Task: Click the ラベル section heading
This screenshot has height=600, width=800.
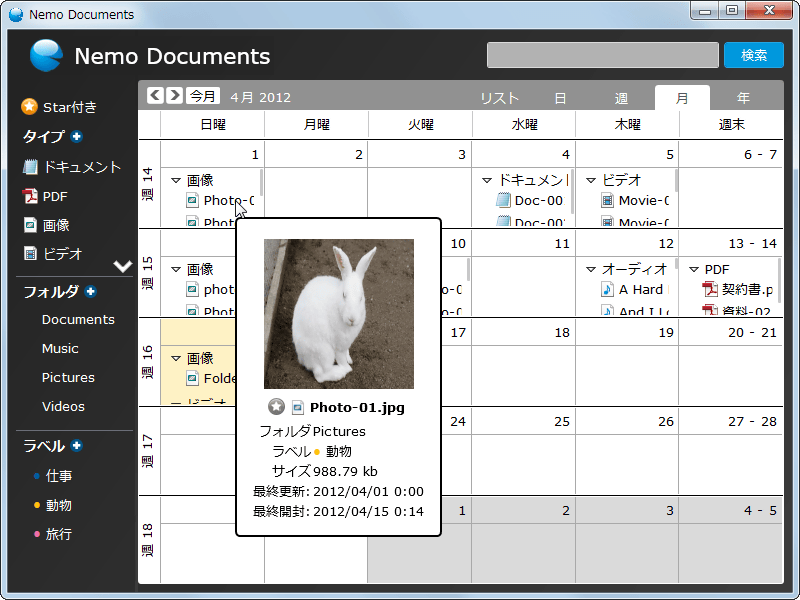Action: pyautogui.click(x=44, y=445)
